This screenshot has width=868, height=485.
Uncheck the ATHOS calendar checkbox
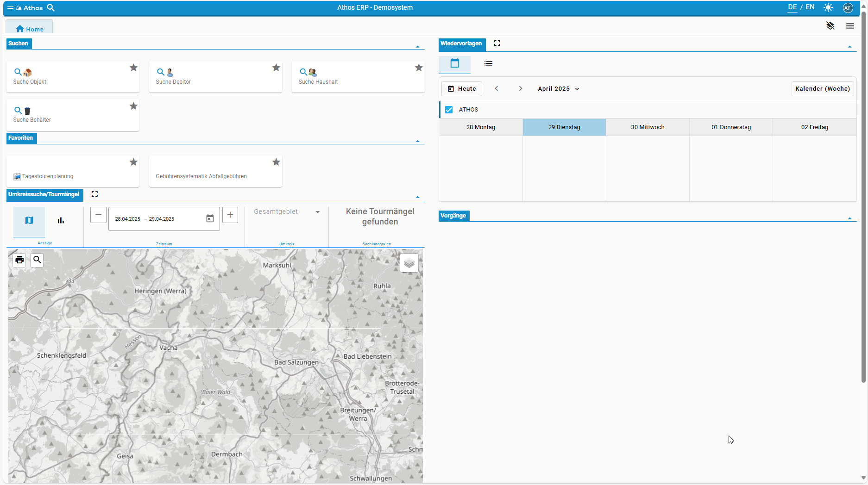click(x=449, y=110)
